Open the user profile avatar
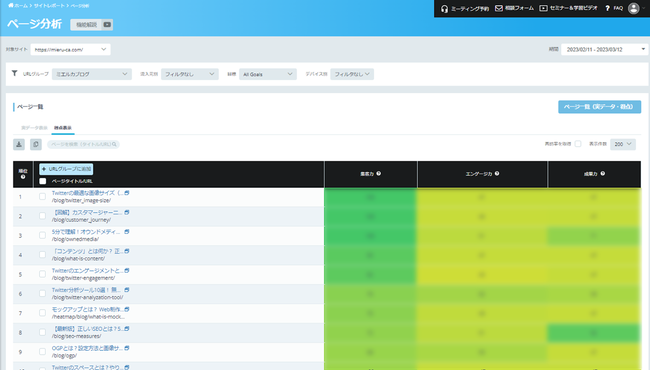Screen dimensions: 650x371 point(633,8)
